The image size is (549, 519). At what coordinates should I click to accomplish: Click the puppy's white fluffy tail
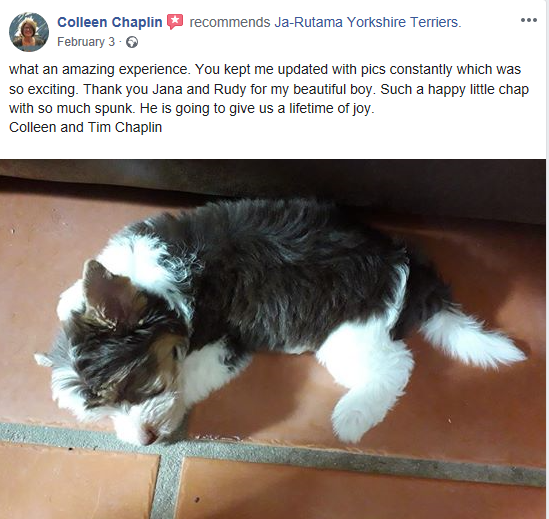474,338
